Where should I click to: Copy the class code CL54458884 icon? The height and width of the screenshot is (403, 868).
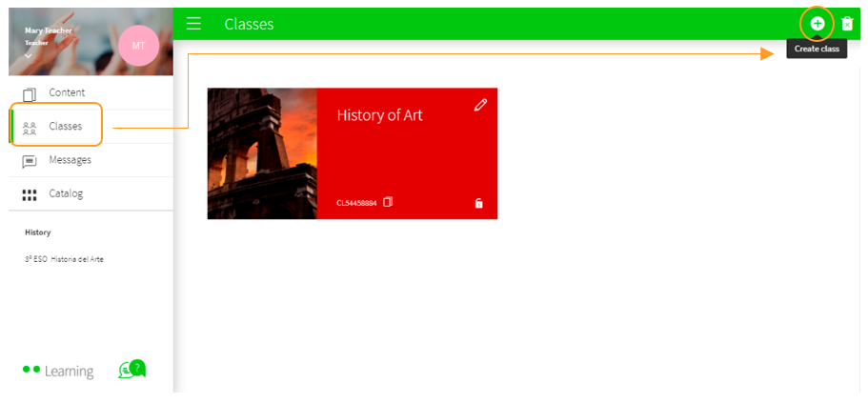[x=388, y=202]
